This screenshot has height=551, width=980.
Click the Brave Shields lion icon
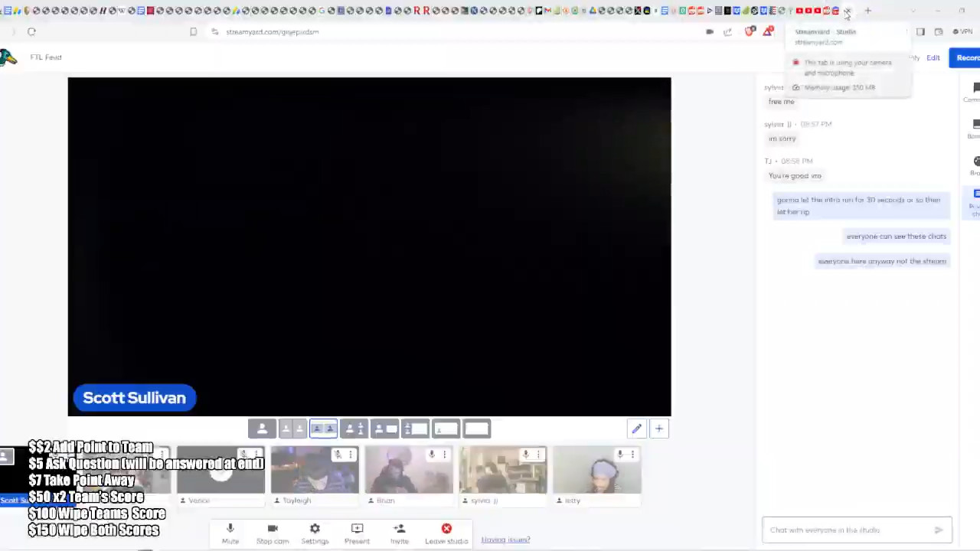750,31
